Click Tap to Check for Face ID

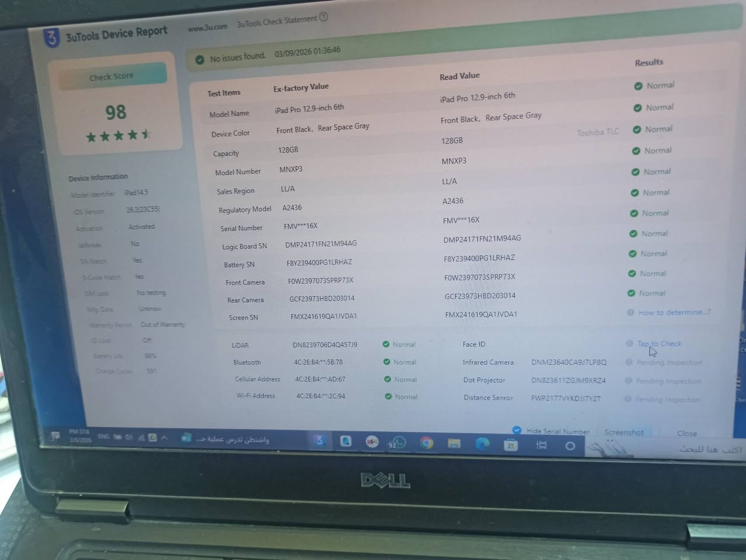659,344
